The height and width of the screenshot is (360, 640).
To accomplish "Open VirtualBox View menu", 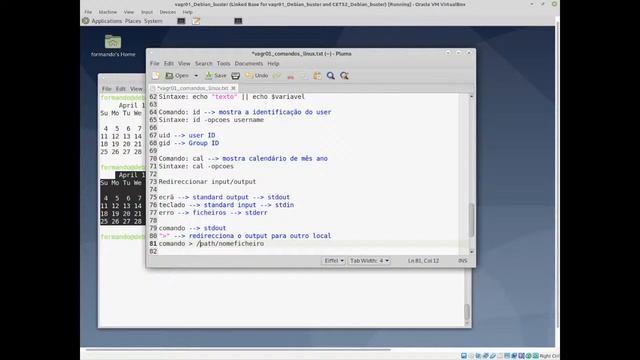I will [x=129, y=12].
